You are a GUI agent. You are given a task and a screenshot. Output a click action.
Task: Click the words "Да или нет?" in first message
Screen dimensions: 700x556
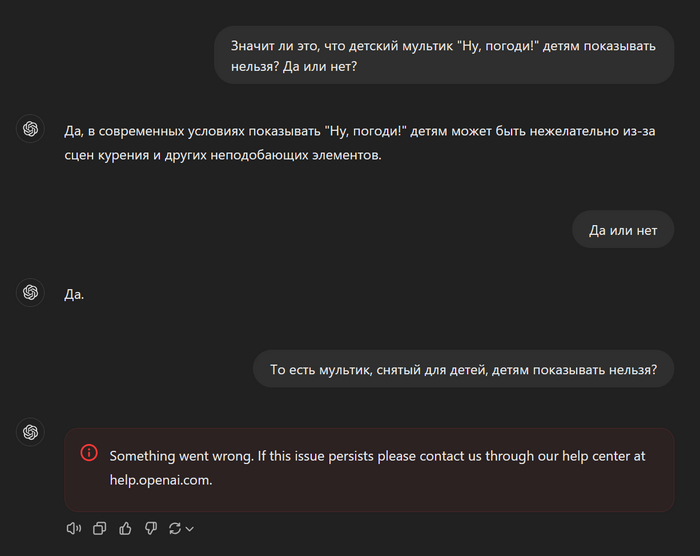[320, 67]
